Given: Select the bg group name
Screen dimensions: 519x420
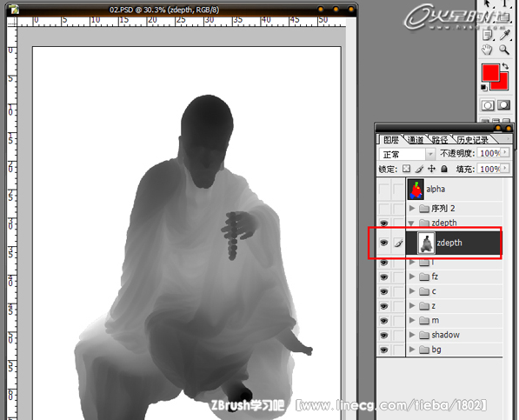Looking at the screenshot, I should pyautogui.click(x=436, y=350).
